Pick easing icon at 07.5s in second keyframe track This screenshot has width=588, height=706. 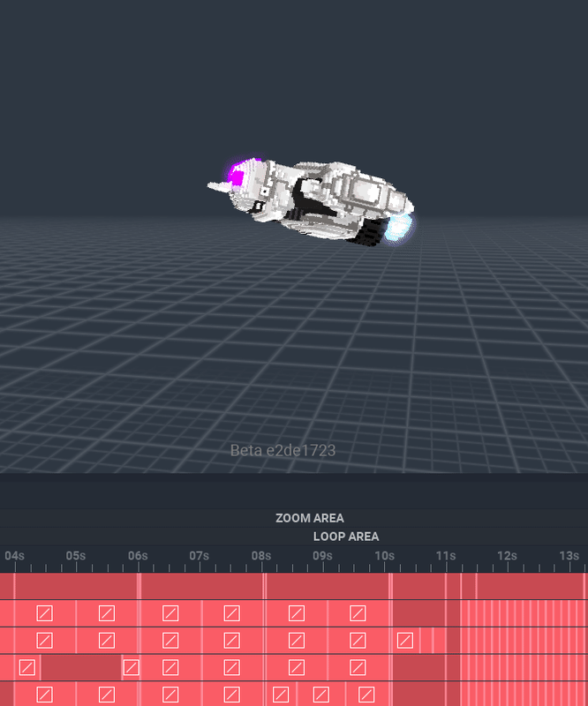click(x=232, y=641)
